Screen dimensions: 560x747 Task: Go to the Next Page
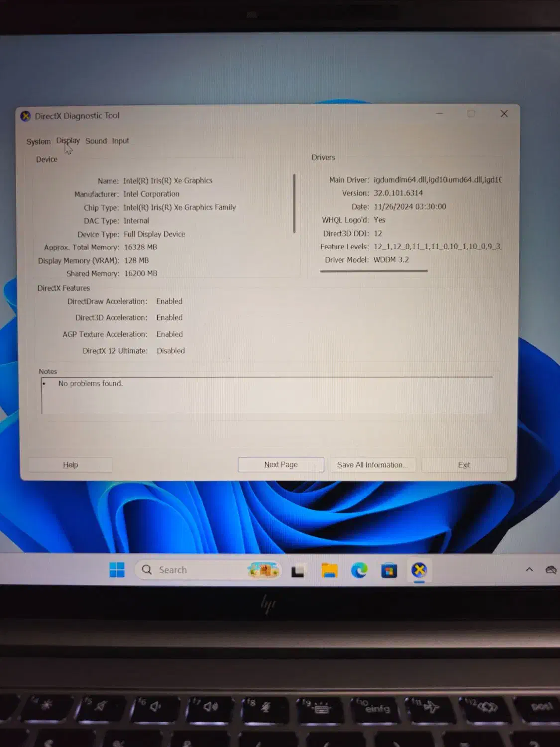(x=281, y=465)
